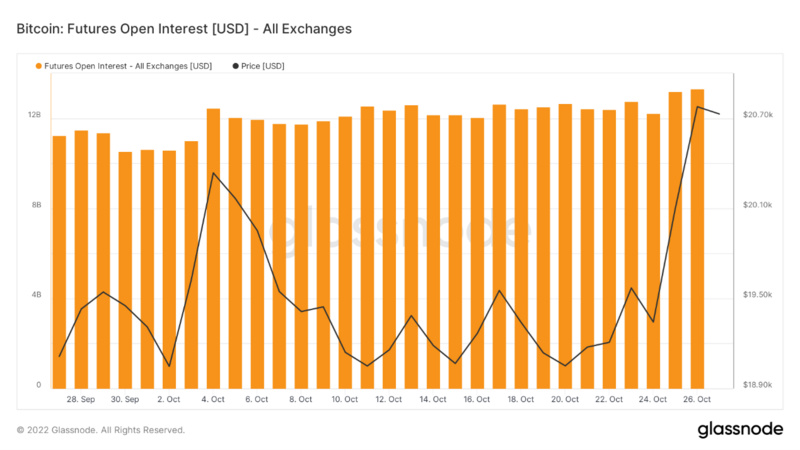Screen dimensions: 800x450
Task: Click the chart title text
Action: point(184,29)
